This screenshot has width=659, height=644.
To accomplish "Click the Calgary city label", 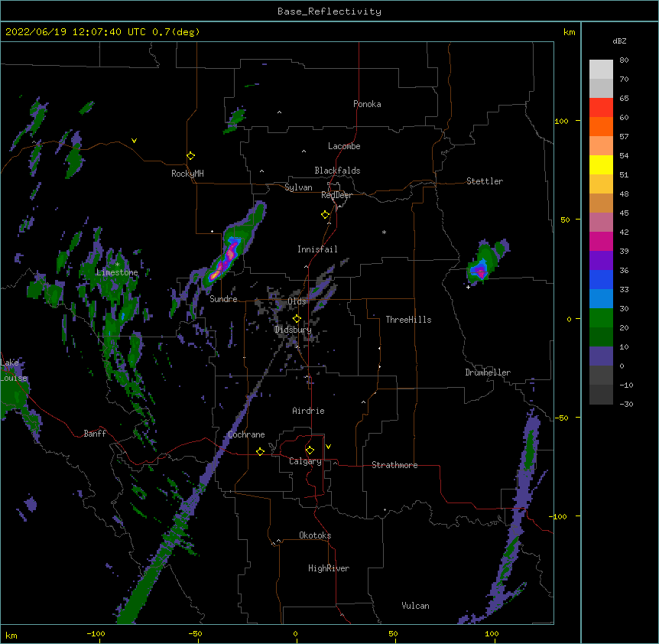I will (306, 461).
